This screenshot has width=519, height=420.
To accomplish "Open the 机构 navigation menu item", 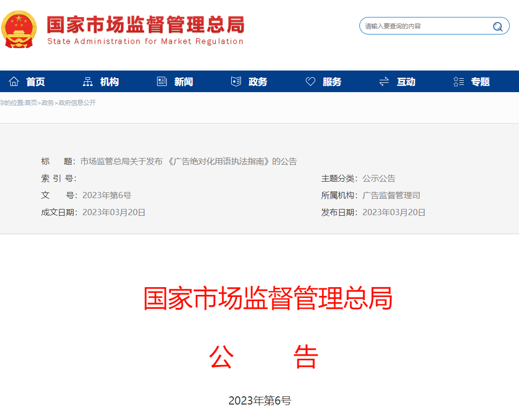I will point(110,82).
